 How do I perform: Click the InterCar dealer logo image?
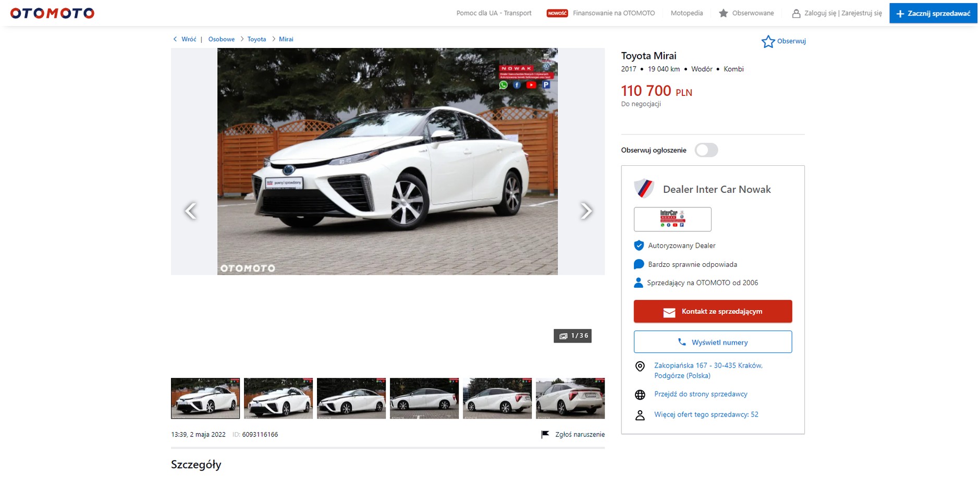pos(672,219)
